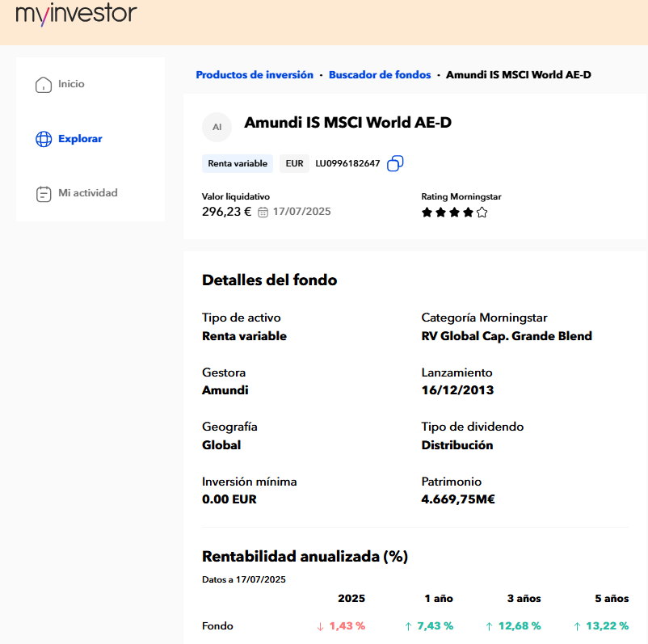Click the 5 años column header

coord(612,599)
